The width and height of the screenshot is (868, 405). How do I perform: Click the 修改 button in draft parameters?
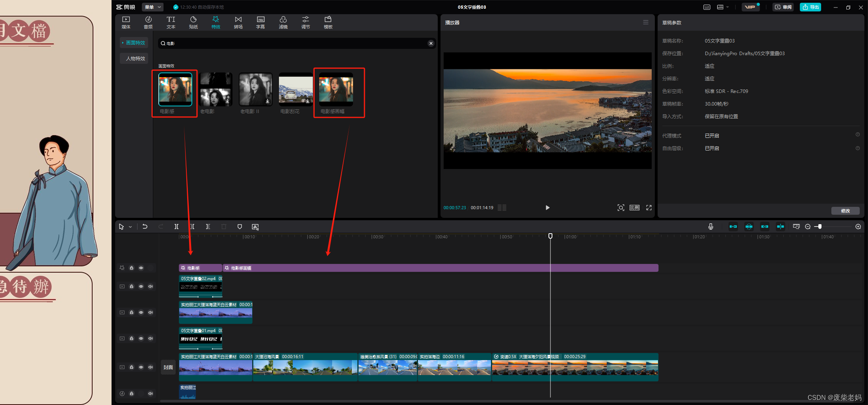pos(845,211)
